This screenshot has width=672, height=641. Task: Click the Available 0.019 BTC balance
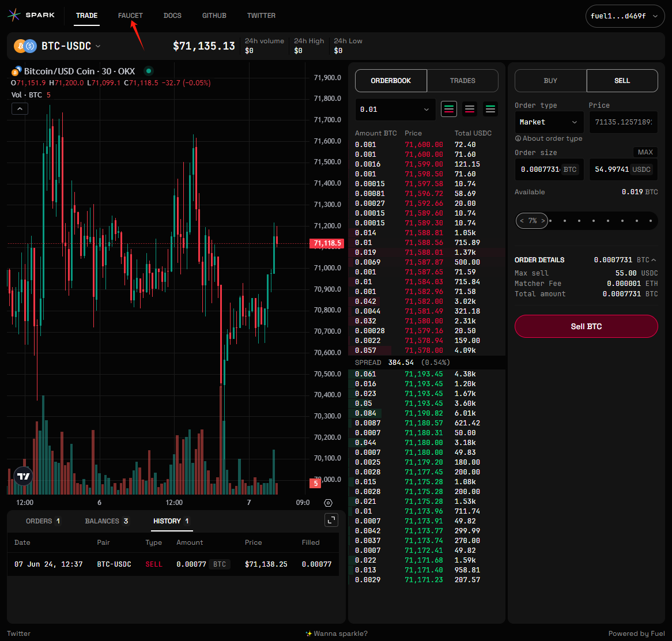click(x=586, y=191)
